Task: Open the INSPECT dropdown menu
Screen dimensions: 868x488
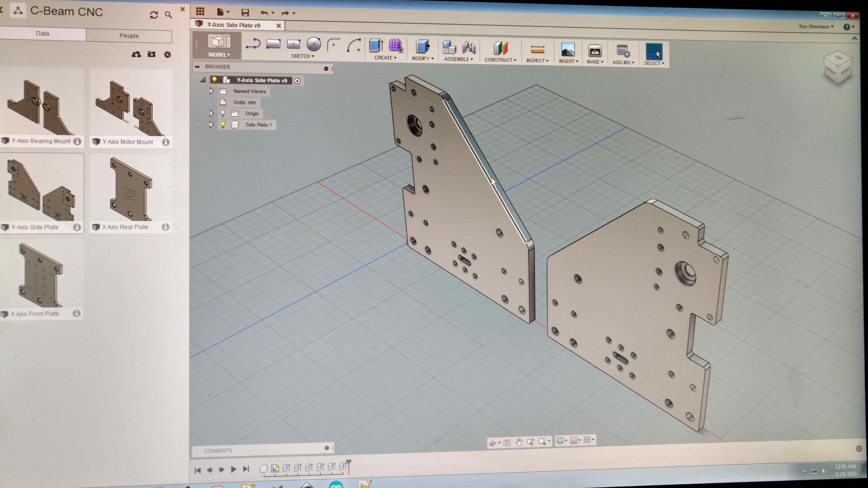Action: click(x=537, y=61)
